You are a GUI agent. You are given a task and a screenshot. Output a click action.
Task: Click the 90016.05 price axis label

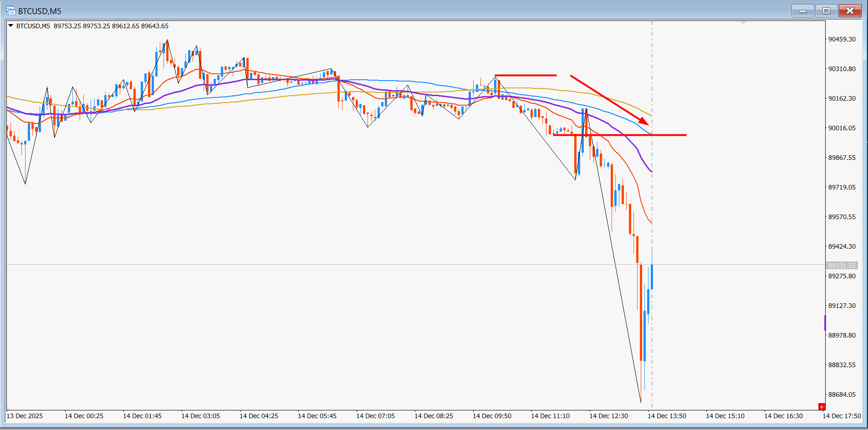click(842, 128)
